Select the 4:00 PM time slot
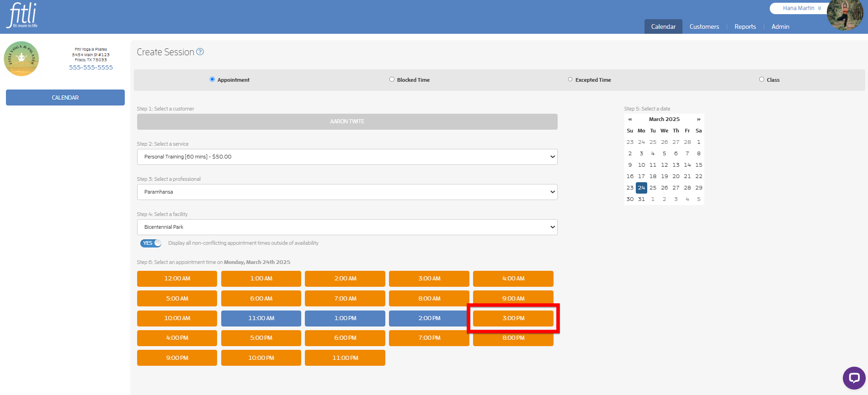The width and height of the screenshot is (868, 395). [177, 338]
